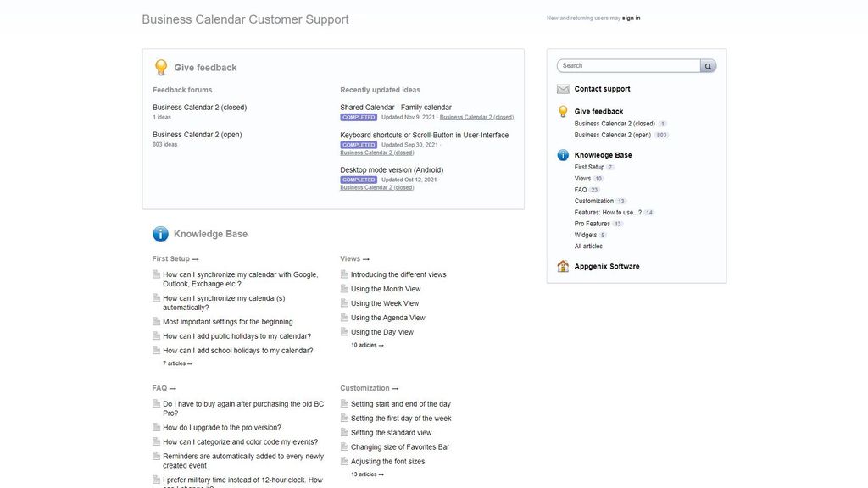Select First Setup in sidebar Knowledge Base
The image size is (868, 488).
(x=589, y=167)
